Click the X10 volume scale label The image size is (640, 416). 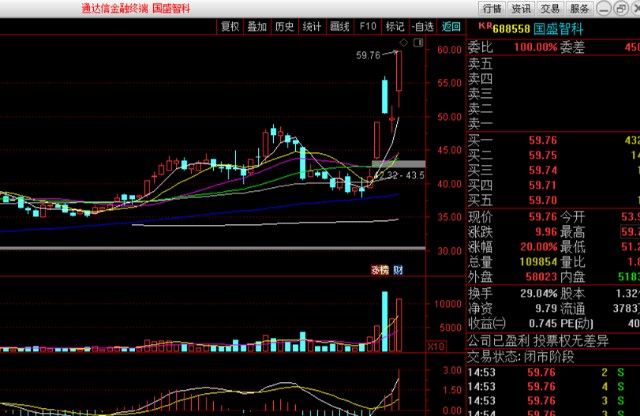tap(436, 347)
